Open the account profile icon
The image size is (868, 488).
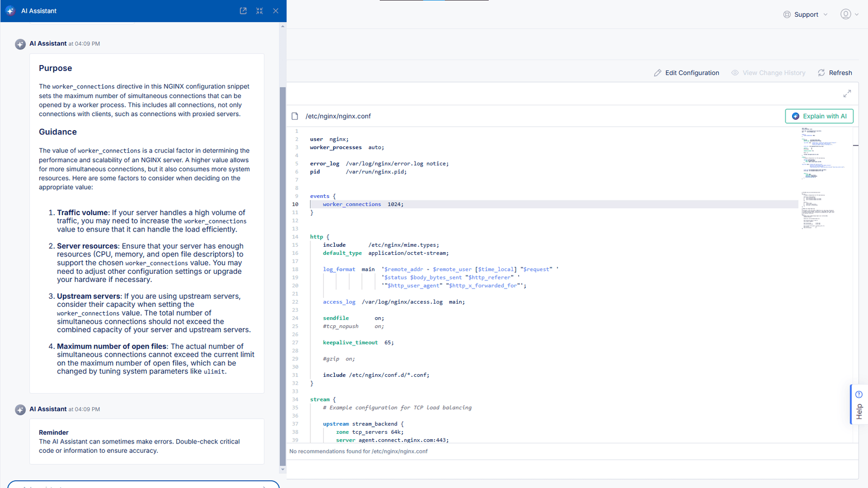click(846, 14)
